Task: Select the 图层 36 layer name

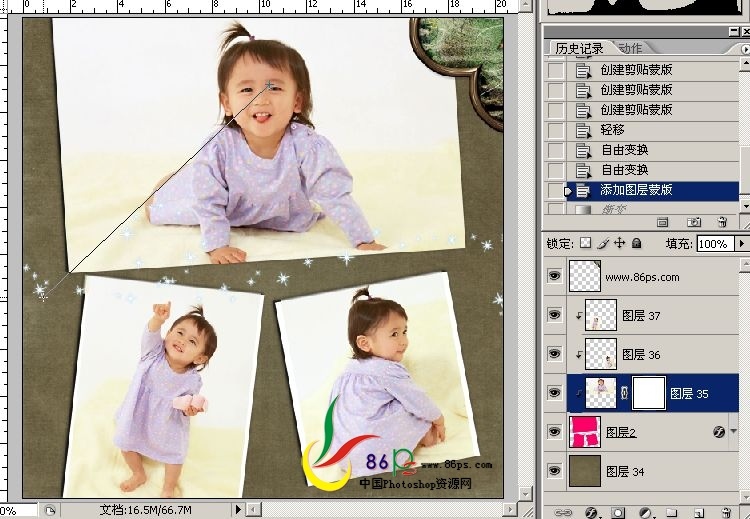Action: pos(641,354)
